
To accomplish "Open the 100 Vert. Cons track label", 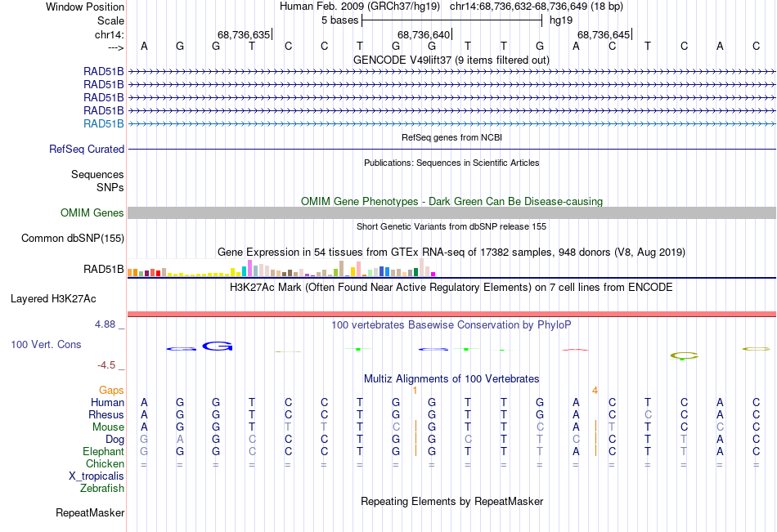I will tap(46, 344).
